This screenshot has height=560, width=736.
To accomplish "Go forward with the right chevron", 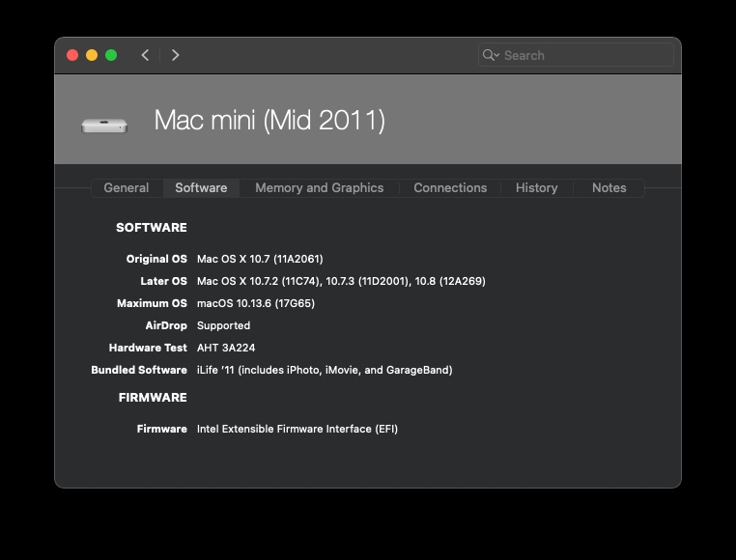I will [175, 55].
